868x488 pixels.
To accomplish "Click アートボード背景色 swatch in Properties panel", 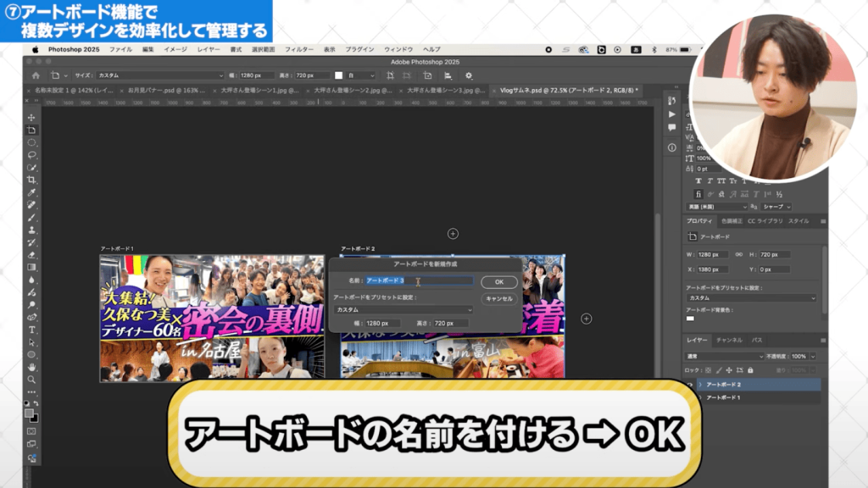I will pos(690,319).
